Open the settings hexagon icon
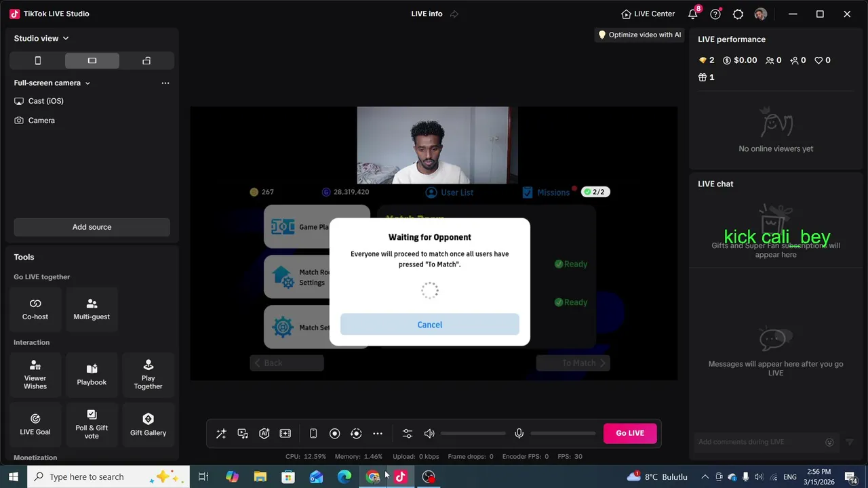This screenshot has width=868, height=488. click(x=738, y=14)
